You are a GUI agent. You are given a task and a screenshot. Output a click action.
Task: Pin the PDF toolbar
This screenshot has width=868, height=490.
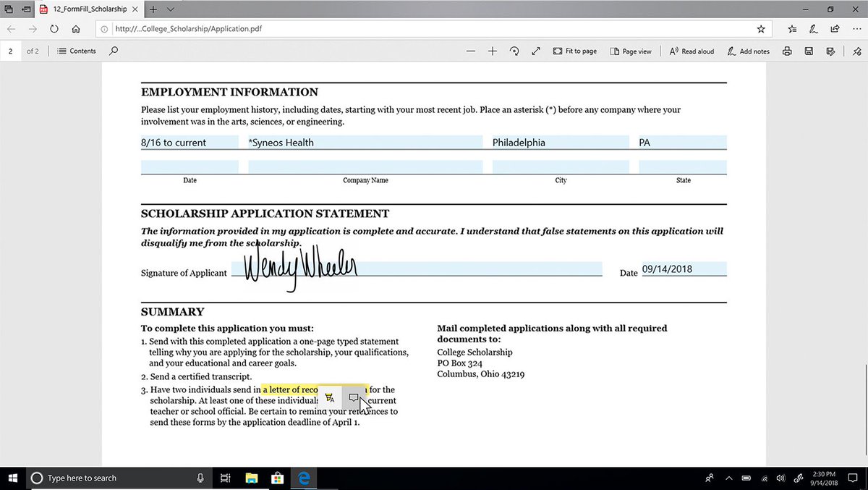[856, 51]
